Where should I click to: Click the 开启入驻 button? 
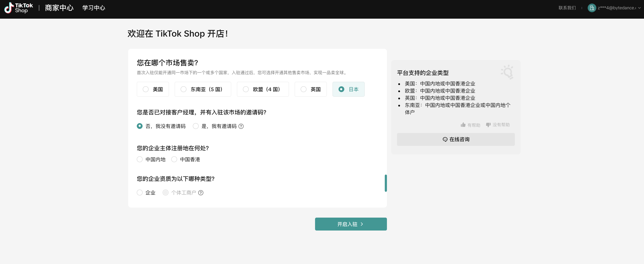(351, 224)
